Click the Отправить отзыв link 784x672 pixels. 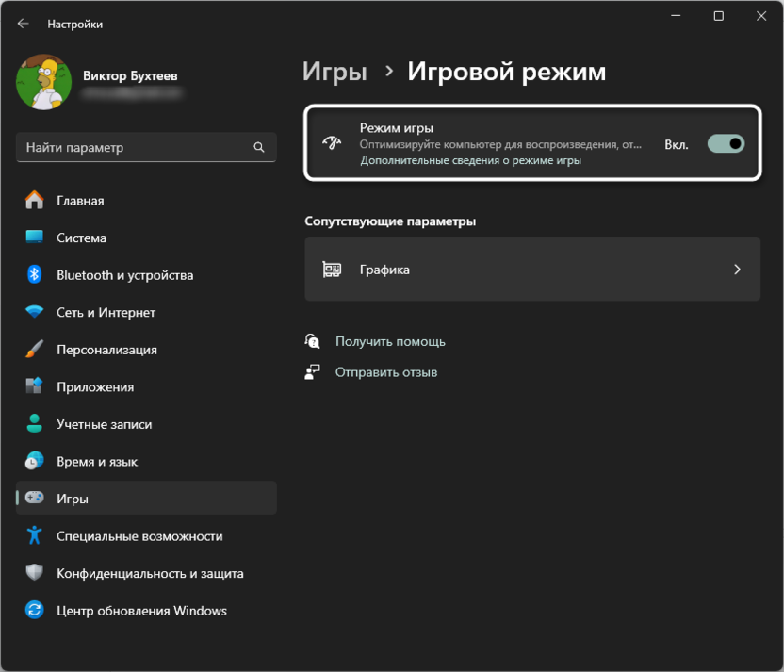coord(386,372)
